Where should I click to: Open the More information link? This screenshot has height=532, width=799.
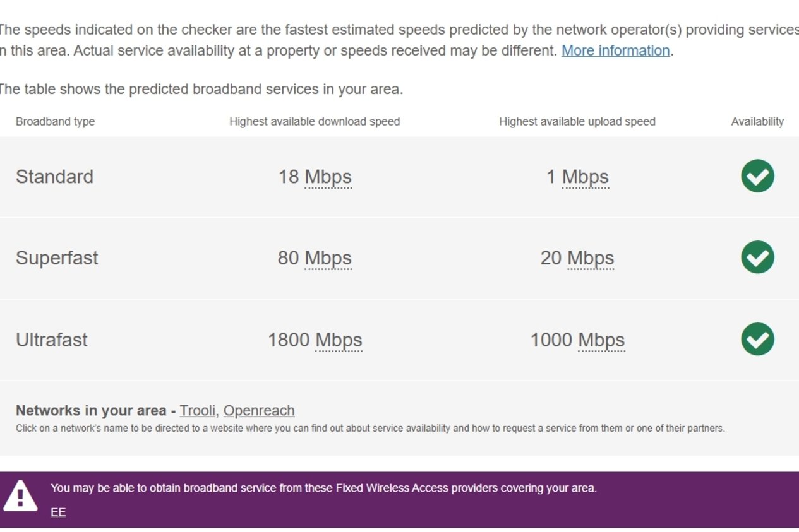[616, 50]
